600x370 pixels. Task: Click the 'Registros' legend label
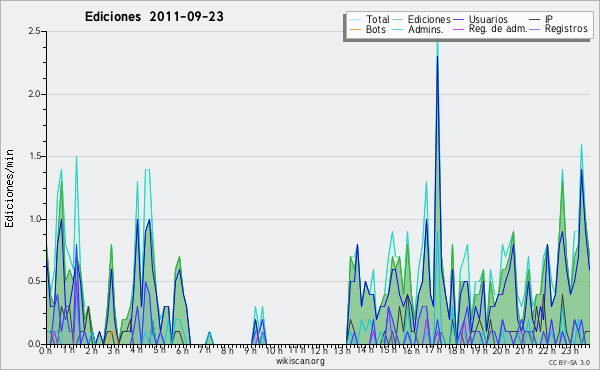coord(566,29)
